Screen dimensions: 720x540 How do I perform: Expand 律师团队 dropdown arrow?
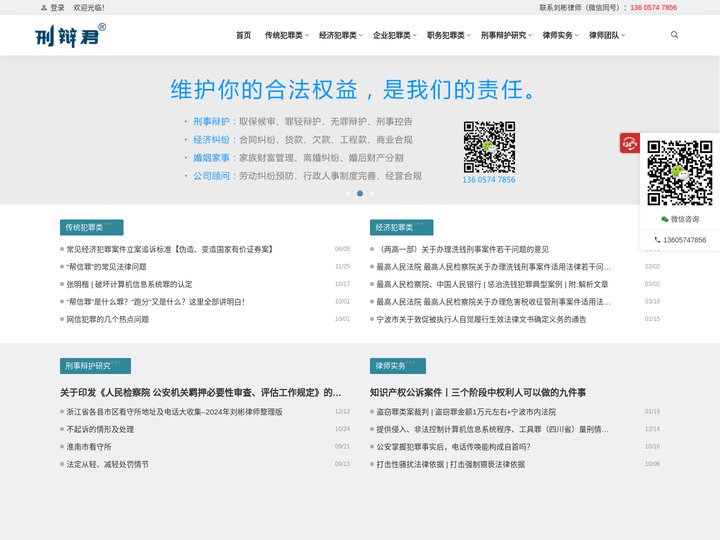[x=623, y=35]
